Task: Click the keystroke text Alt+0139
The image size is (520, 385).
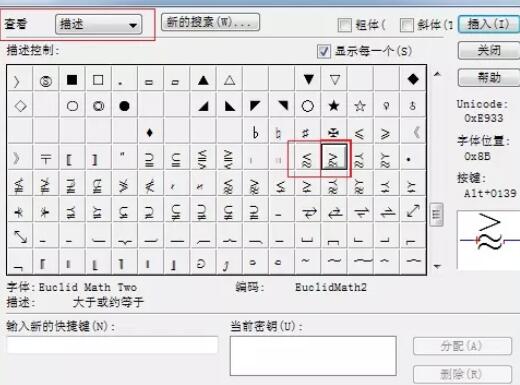Action: [490, 193]
